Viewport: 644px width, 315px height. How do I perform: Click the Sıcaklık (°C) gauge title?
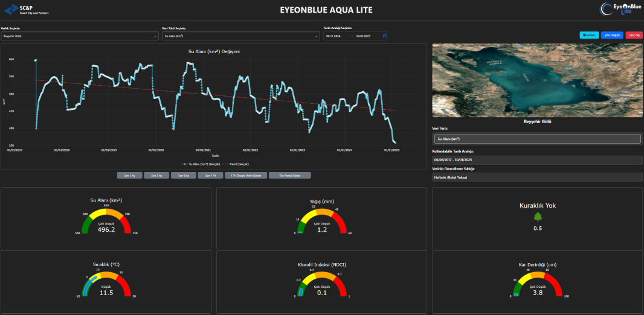tap(106, 264)
